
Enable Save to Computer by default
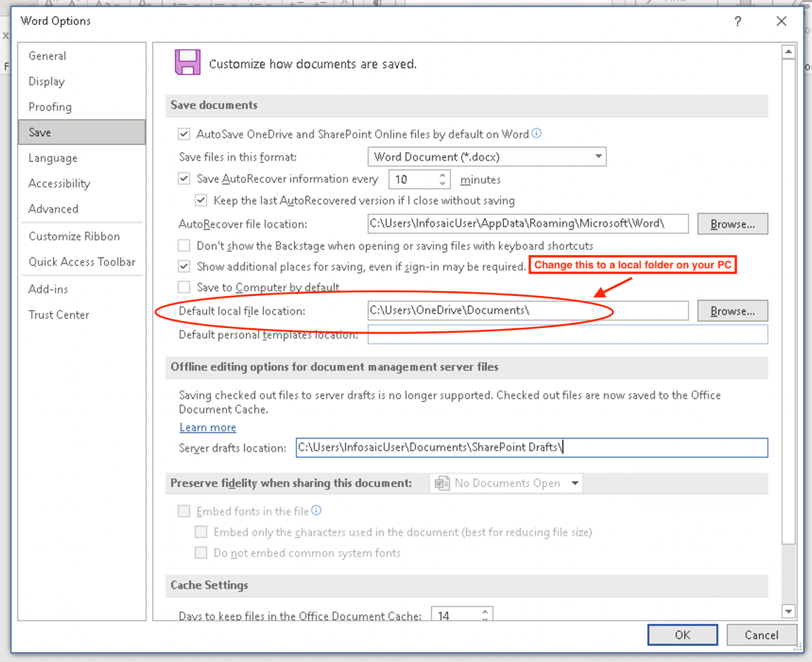pyautogui.click(x=184, y=287)
